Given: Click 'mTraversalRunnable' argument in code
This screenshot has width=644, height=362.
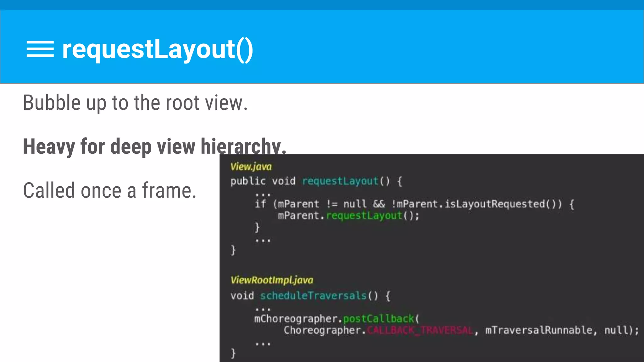Looking at the screenshot, I should (x=539, y=330).
